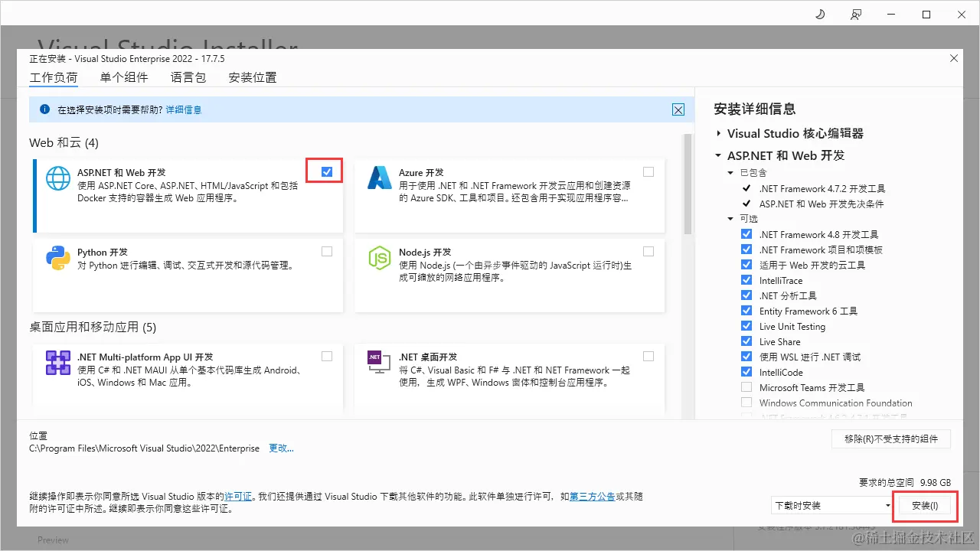Click the Python 开发 workload logo
Image resolution: width=980 pixels, height=551 pixels.
coord(57,258)
